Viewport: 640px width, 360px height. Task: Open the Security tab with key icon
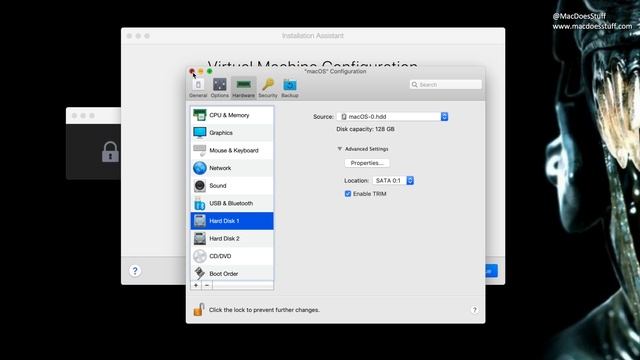click(268, 88)
